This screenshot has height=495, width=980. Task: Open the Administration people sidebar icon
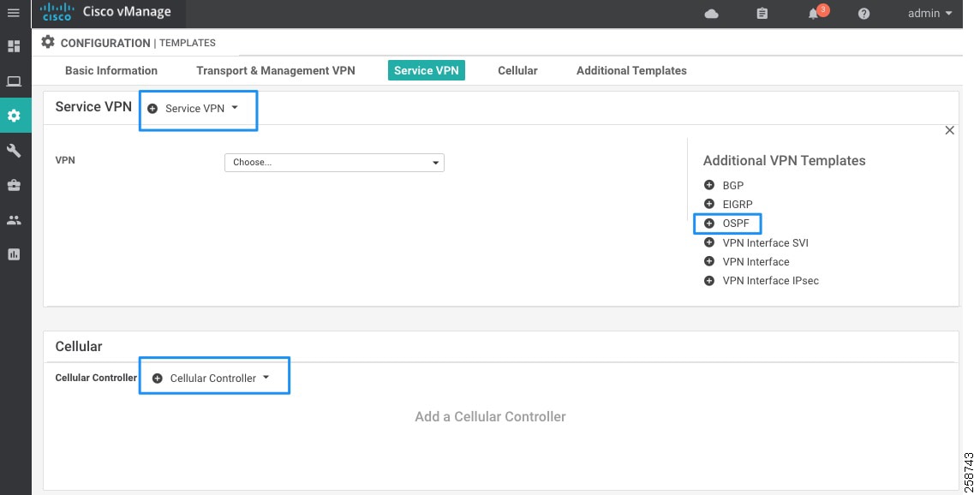(x=14, y=220)
